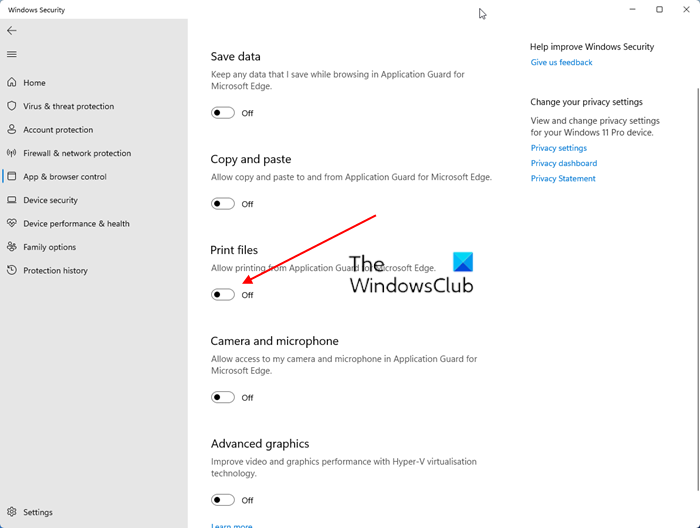Open the hamburger navigation menu
The image size is (700, 528).
coord(12,54)
